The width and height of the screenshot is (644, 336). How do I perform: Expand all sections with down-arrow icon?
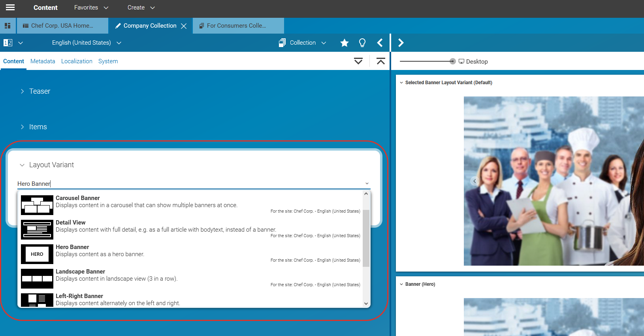click(358, 61)
